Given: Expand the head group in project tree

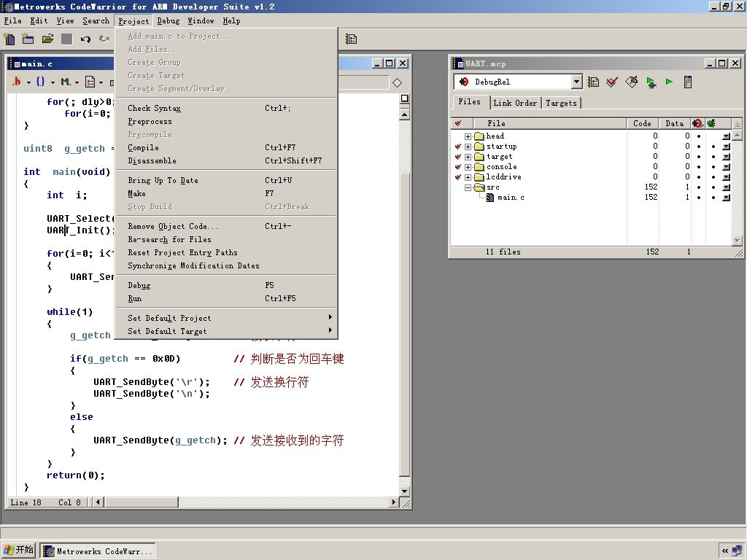Looking at the screenshot, I should click(x=468, y=136).
